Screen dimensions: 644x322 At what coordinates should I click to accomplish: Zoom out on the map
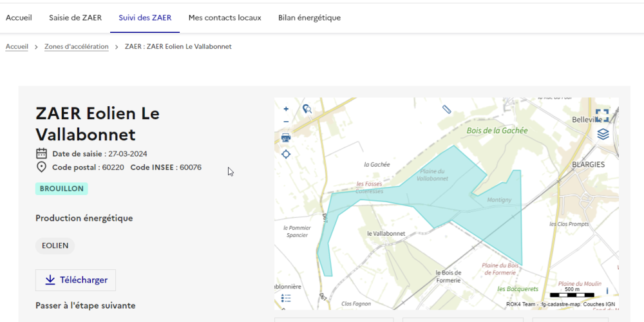click(286, 122)
